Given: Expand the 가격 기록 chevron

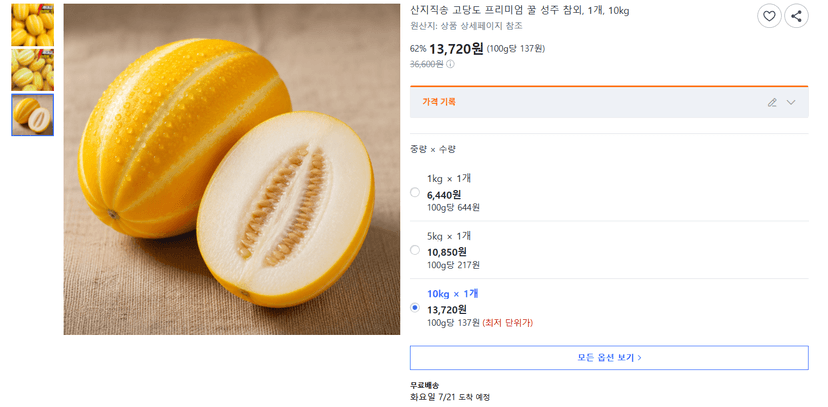Looking at the screenshot, I should coord(791,102).
